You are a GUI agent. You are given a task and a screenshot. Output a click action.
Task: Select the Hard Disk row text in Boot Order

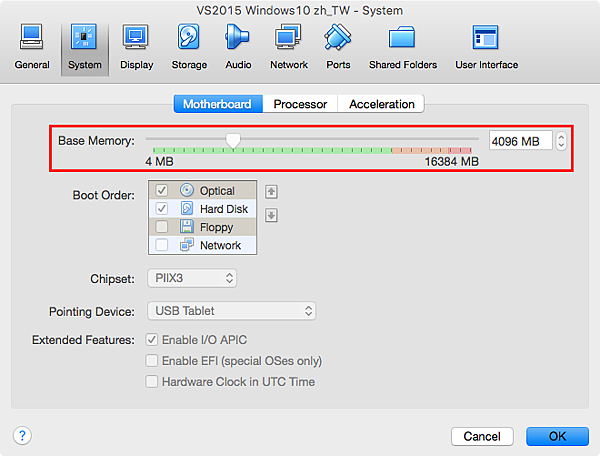pyautogui.click(x=224, y=209)
